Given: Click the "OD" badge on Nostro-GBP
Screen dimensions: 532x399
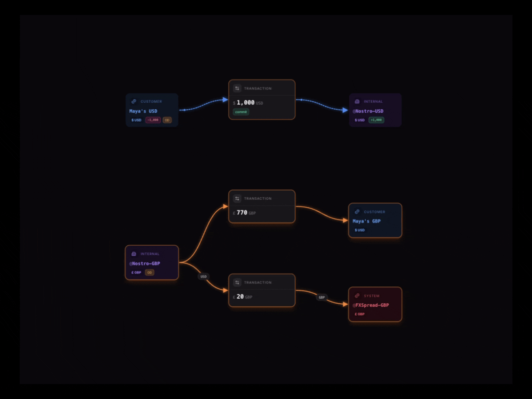Looking at the screenshot, I should [x=149, y=273].
